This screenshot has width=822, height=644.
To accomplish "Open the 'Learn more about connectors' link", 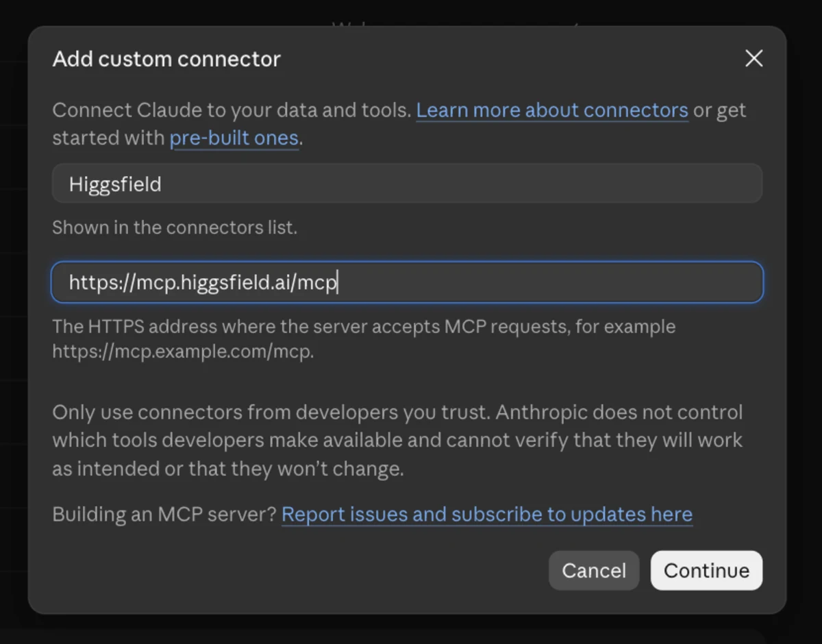I will click(x=552, y=110).
